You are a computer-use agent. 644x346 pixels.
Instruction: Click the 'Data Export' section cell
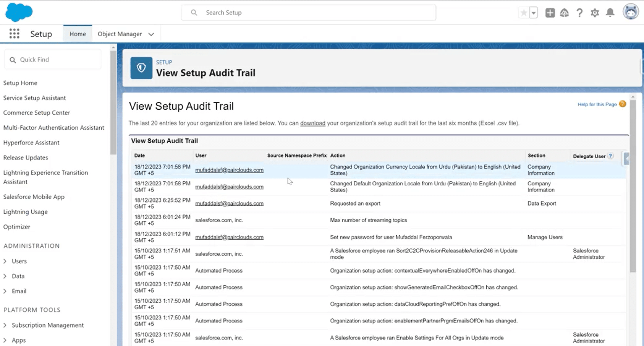(542, 203)
